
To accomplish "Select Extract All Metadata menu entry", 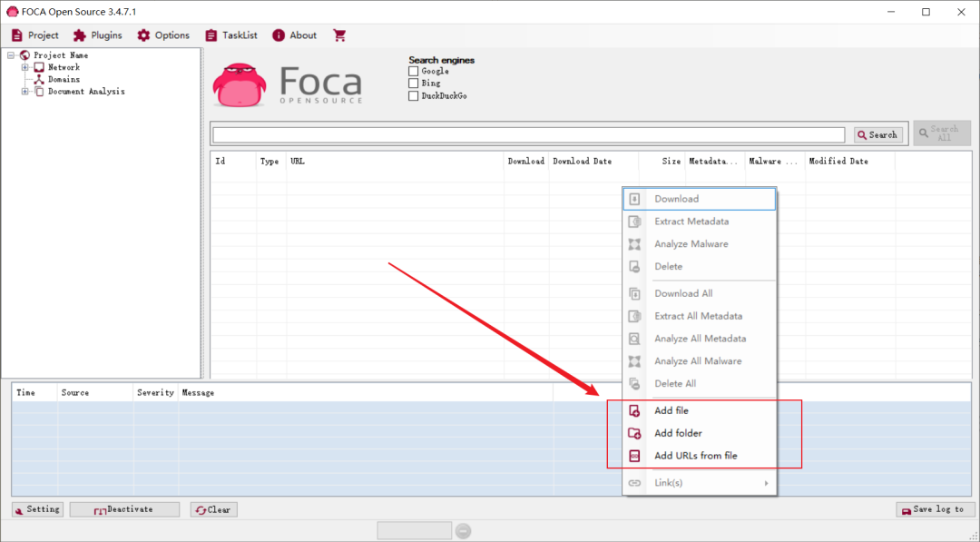I will (x=700, y=316).
